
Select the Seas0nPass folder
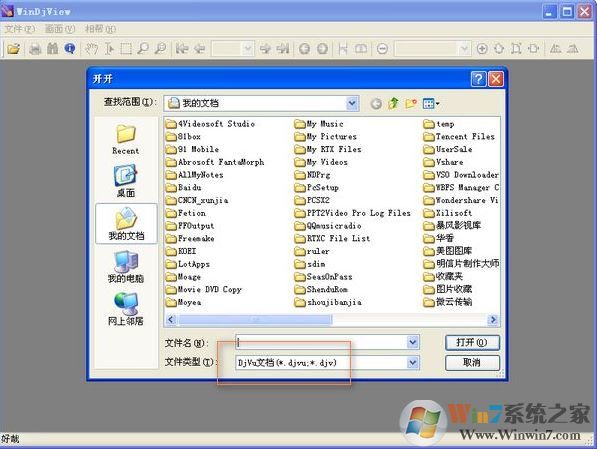(323, 277)
